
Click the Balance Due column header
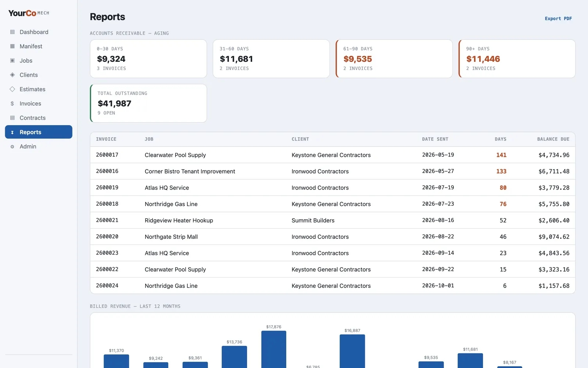pyautogui.click(x=553, y=139)
